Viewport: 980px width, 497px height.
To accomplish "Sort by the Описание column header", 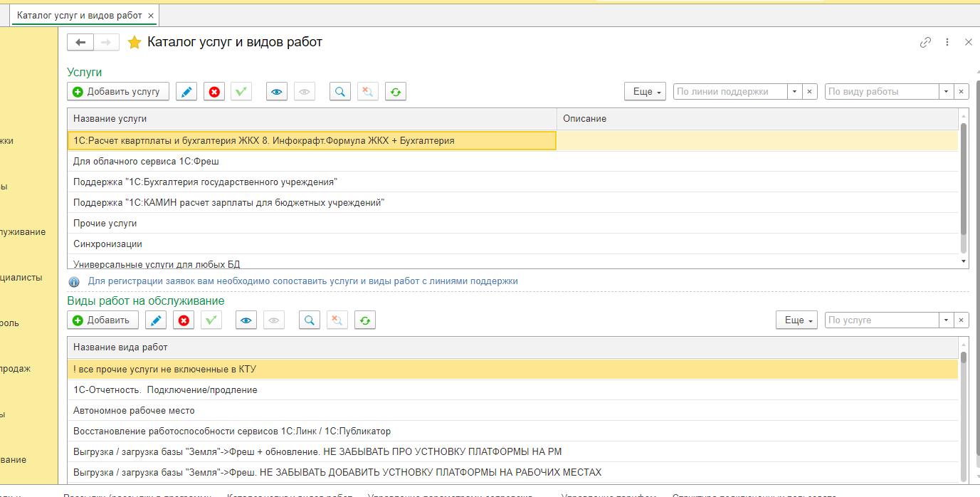I will point(757,119).
